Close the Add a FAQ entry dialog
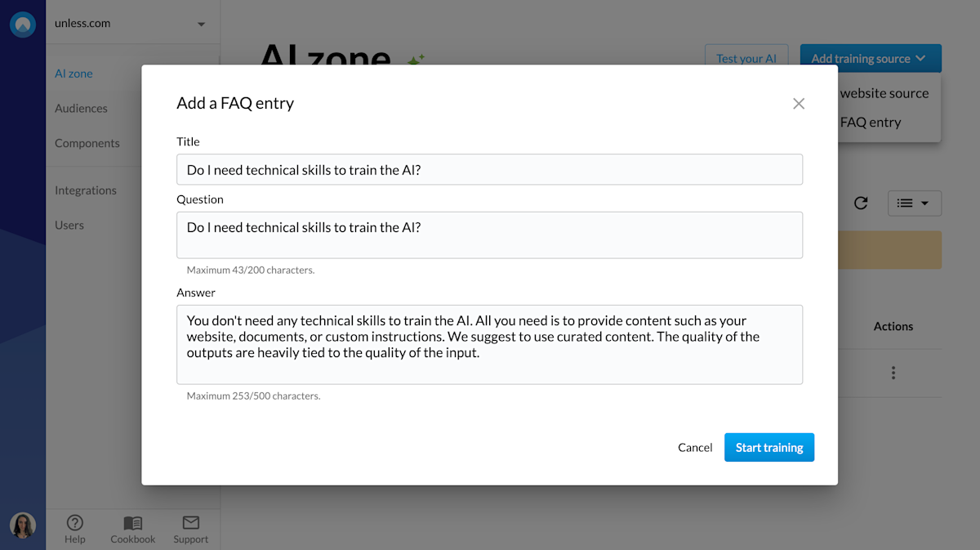This screenshot has height=550, width=980. pos(799,103)
